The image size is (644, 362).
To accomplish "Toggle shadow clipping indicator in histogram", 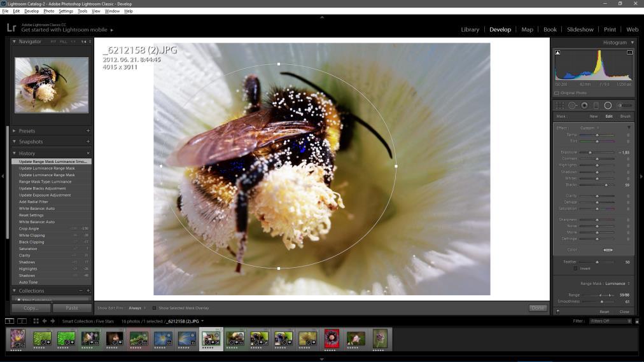I will tap(557, 53).
